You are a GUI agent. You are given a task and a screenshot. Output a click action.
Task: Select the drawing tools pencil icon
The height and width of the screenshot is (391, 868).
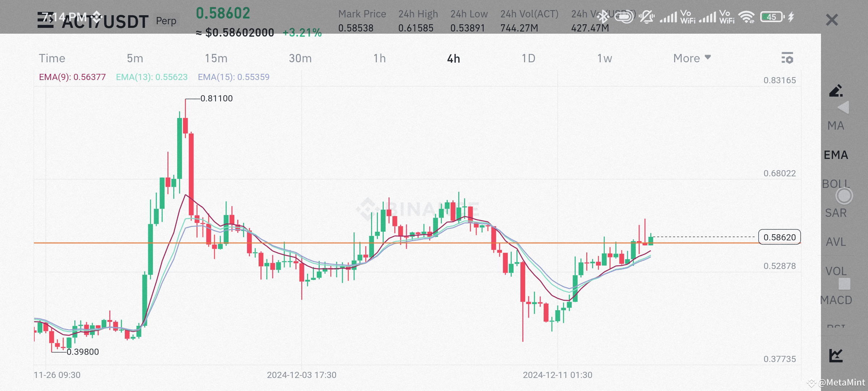coord(836,92)
